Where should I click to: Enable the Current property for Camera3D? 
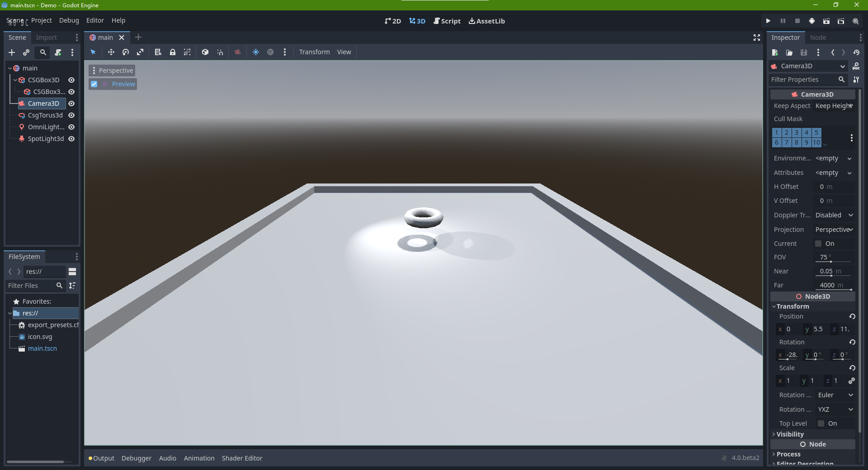[x=818, y=244]
